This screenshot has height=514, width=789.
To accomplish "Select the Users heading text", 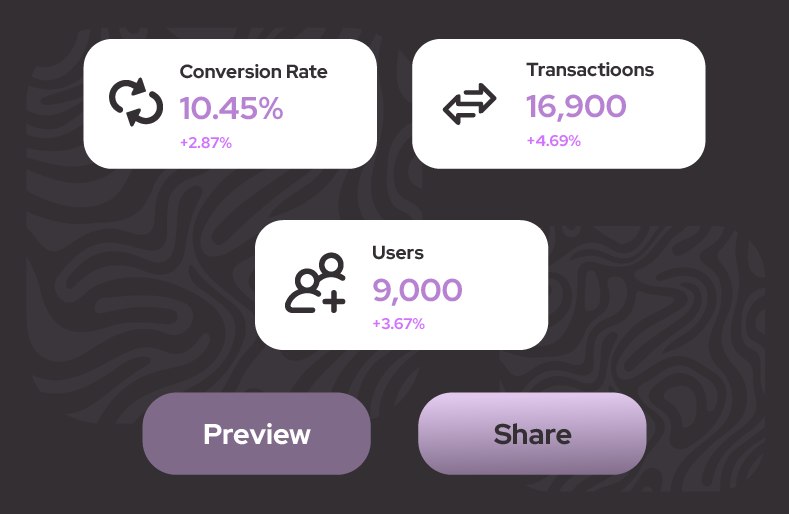I will pos(398,253).
